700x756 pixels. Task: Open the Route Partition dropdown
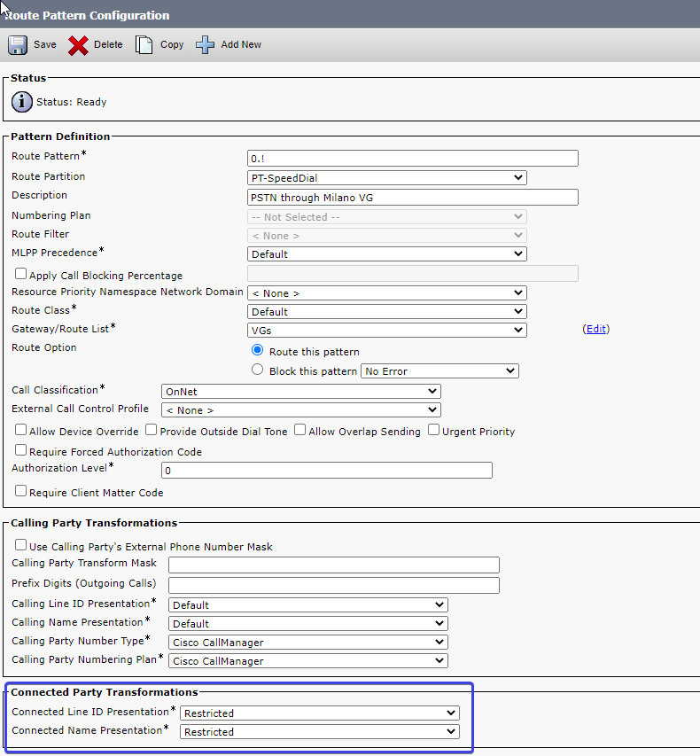click(x=386, y=177)
